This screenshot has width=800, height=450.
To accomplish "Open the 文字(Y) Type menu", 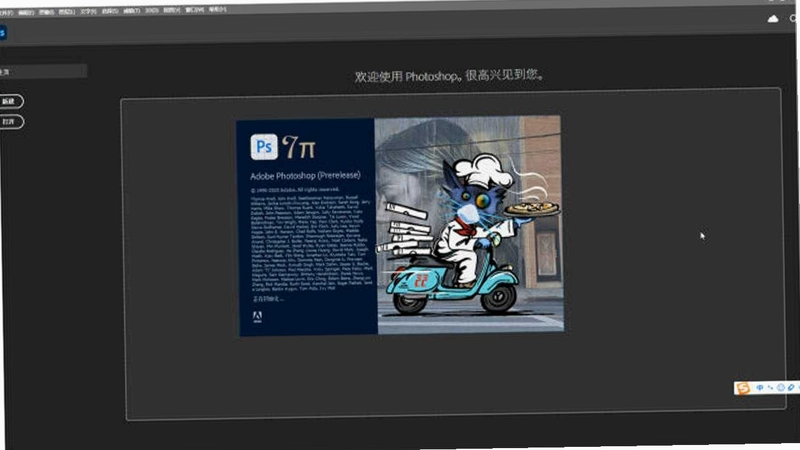I will pos(88,11).
